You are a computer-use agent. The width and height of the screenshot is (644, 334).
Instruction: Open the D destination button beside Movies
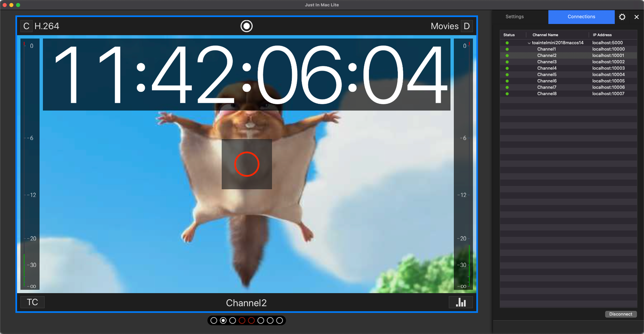[x=466, y=26]
